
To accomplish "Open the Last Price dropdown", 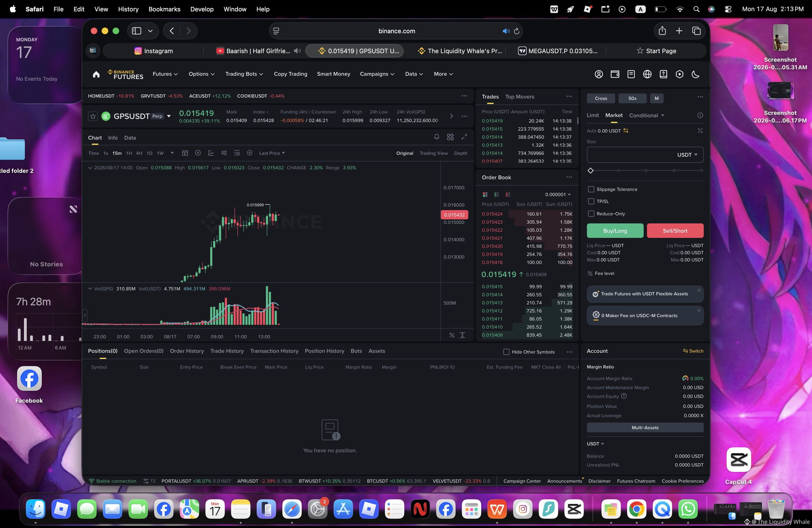I will point(272,153).
